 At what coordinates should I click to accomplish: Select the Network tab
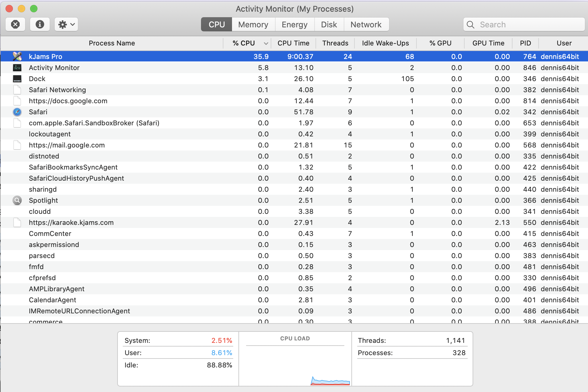[x=366, y=25]
